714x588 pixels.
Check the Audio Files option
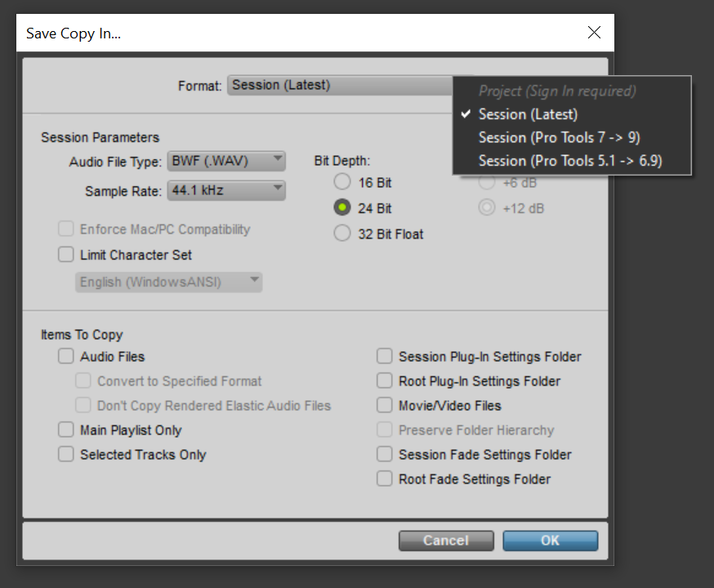click(x=66, y=356)
